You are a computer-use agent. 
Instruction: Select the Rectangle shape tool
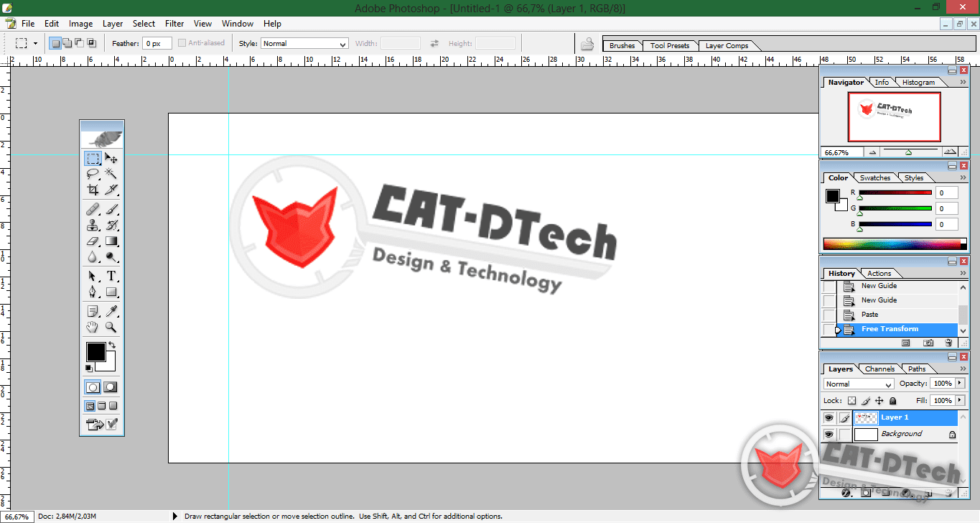click(111, 292)
